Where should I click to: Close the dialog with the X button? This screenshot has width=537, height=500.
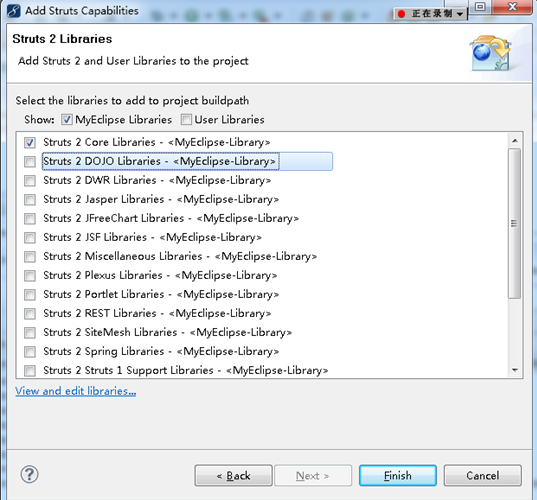pos(513,7)
